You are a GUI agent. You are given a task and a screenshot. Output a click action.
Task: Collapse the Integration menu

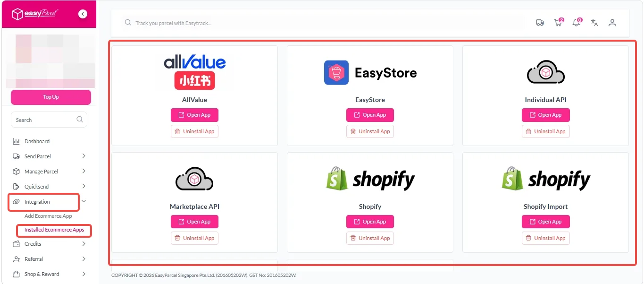(84, 201)
